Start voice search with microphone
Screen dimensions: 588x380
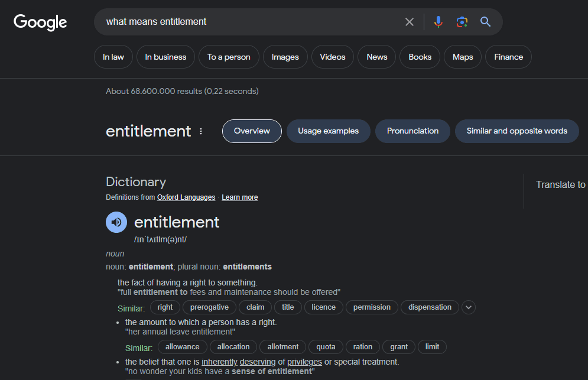[438, 22]
